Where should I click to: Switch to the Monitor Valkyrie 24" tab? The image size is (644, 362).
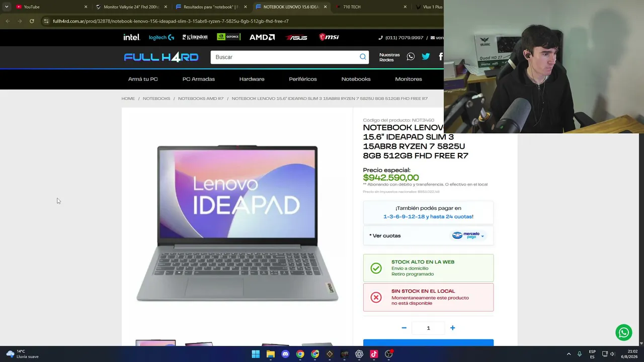pyautogui.click(x=132, y=7)
